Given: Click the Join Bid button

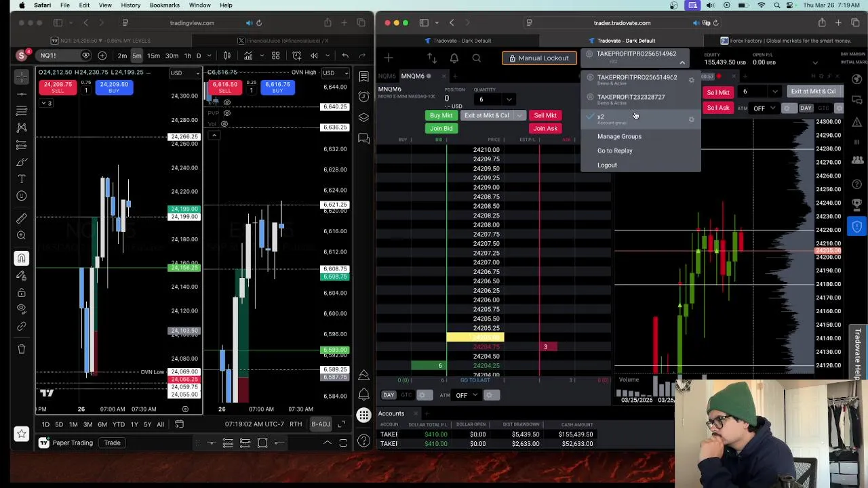Looking at the screenshot, I should [x=441, y=129].
